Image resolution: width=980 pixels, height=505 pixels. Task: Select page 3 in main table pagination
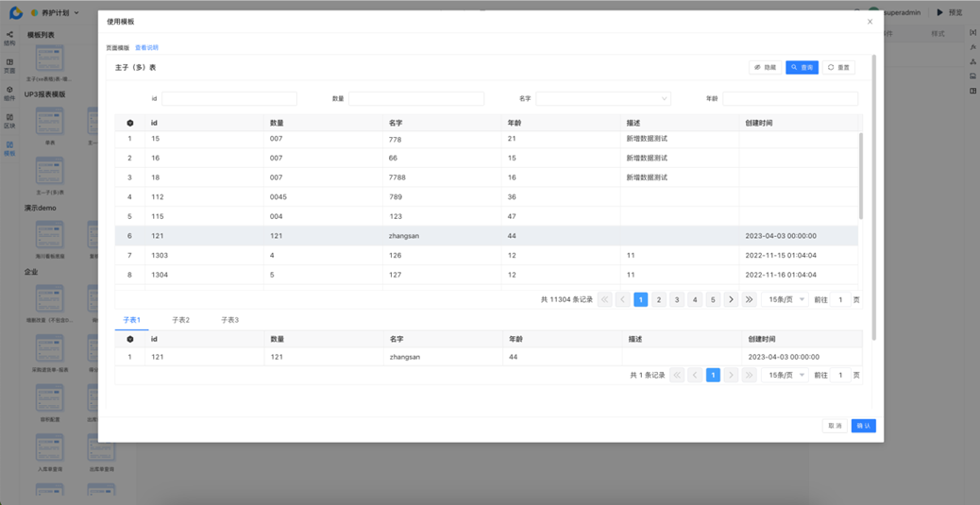677,299
